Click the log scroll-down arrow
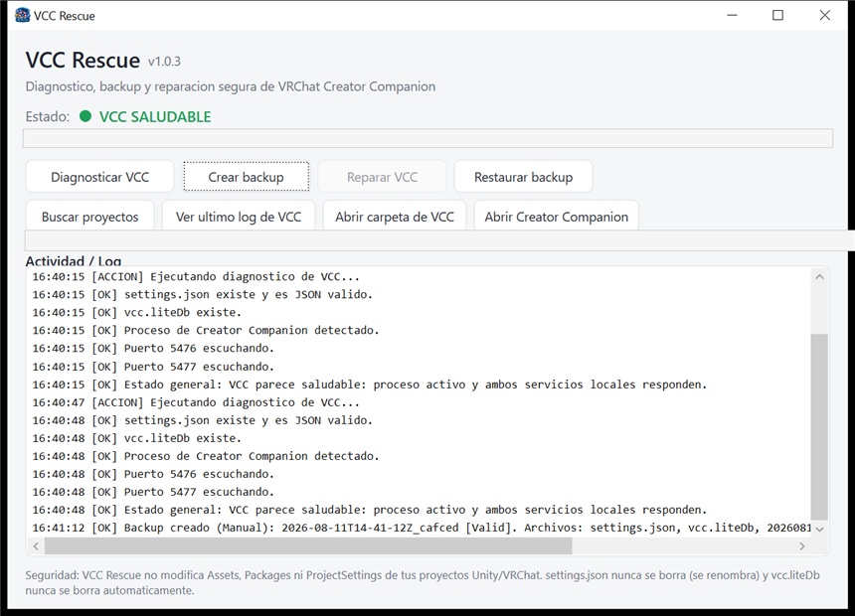 [x=819, y=529]
